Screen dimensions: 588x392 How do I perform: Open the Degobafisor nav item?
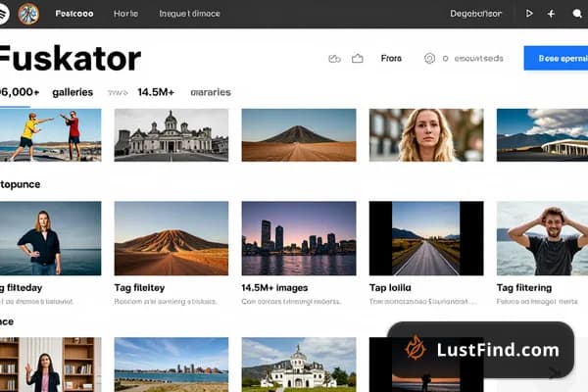point(475,14)
